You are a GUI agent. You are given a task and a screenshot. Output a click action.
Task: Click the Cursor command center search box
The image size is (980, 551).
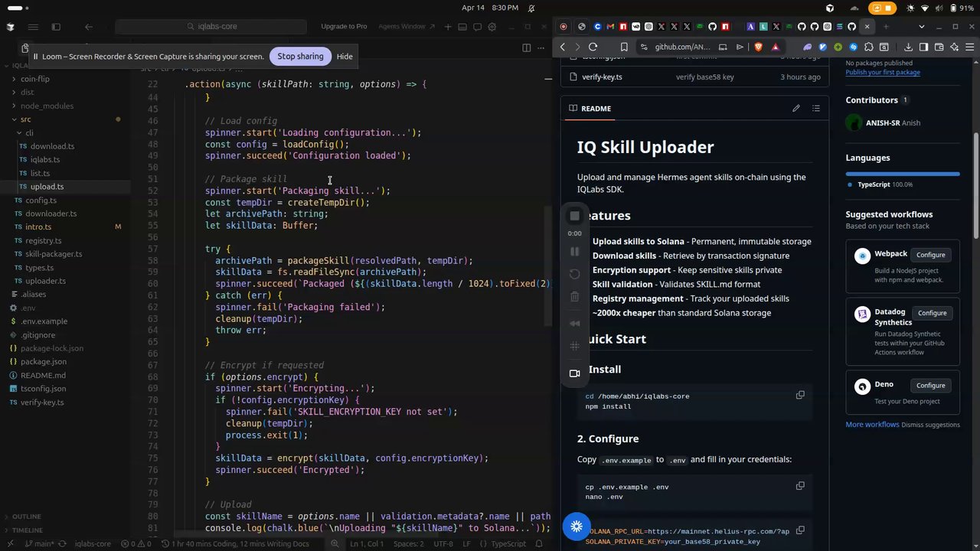(x=211, y=27)
